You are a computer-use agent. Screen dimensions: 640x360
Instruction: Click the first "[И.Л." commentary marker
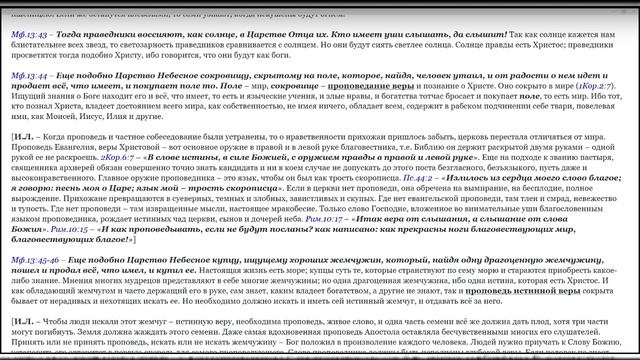[22, 137]
